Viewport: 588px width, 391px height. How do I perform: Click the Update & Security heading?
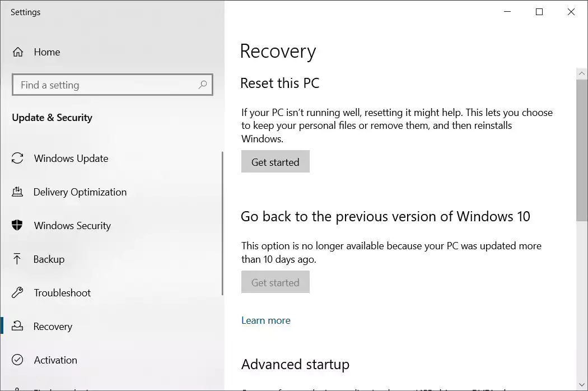pos(52,118)
